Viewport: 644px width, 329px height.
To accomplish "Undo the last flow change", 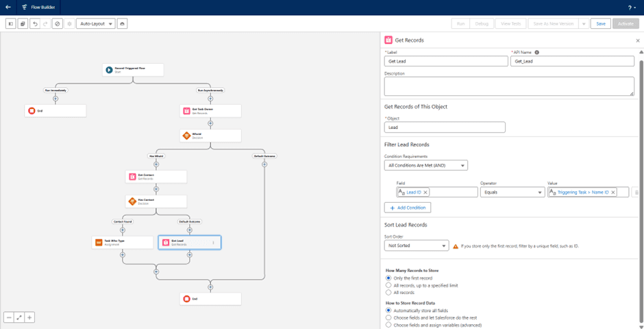I will tap(36, 24).
